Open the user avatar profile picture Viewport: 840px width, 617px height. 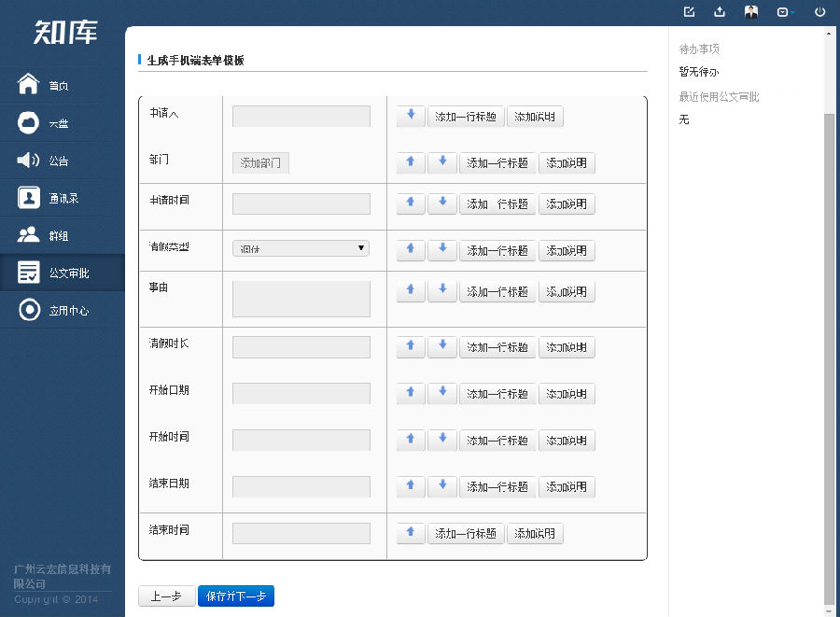[x=751, y=12]
